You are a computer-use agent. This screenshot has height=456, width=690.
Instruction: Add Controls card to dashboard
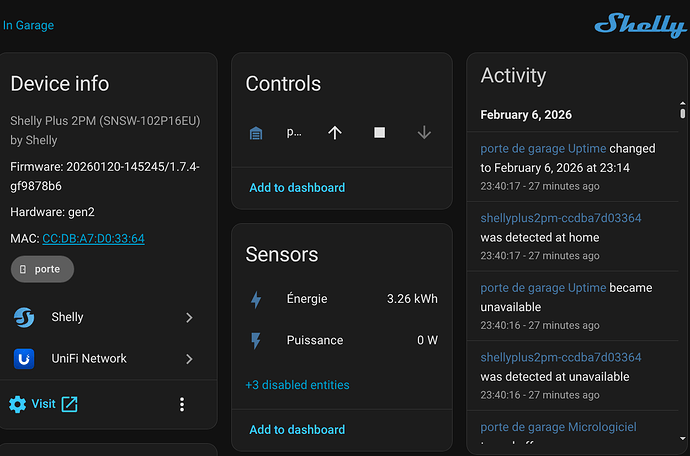pyautogui.click(x=297, y=187)
